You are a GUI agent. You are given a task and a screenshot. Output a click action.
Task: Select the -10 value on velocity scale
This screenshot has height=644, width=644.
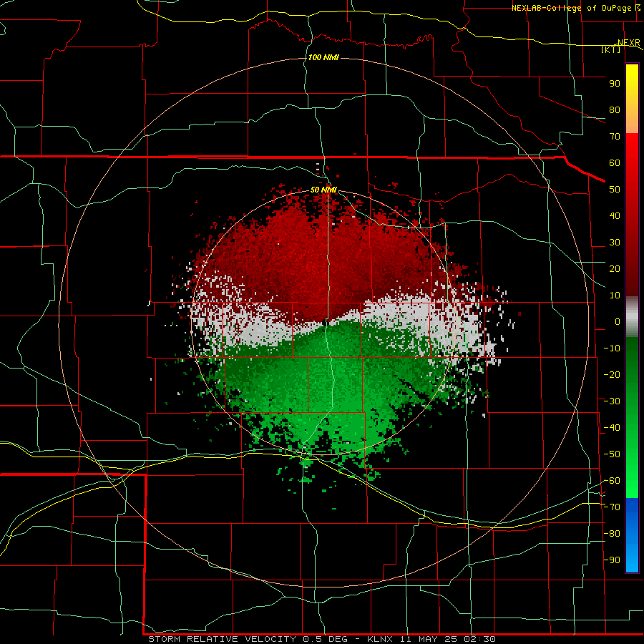coord(612,348)
